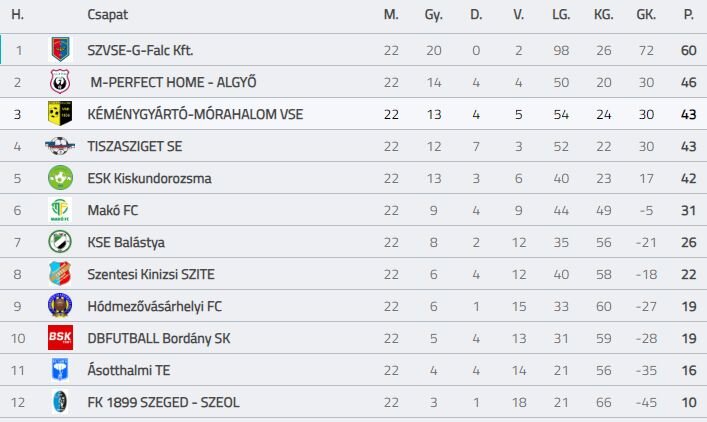Open the Hódmezővásárhelyi FC team link
The image size is (707, 422).
[x=155, y=306]
